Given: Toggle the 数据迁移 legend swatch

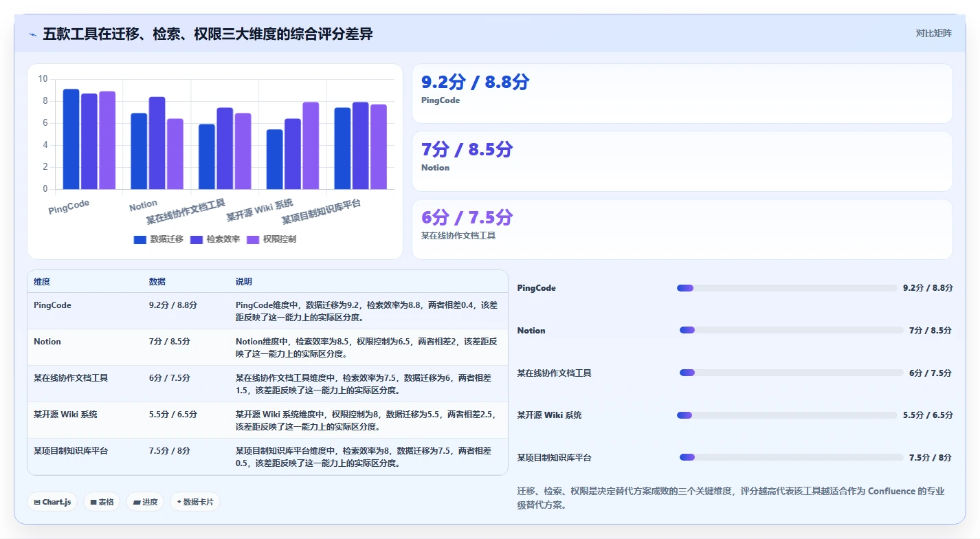Looking at the screenshot, I should [x=140, y=239].
